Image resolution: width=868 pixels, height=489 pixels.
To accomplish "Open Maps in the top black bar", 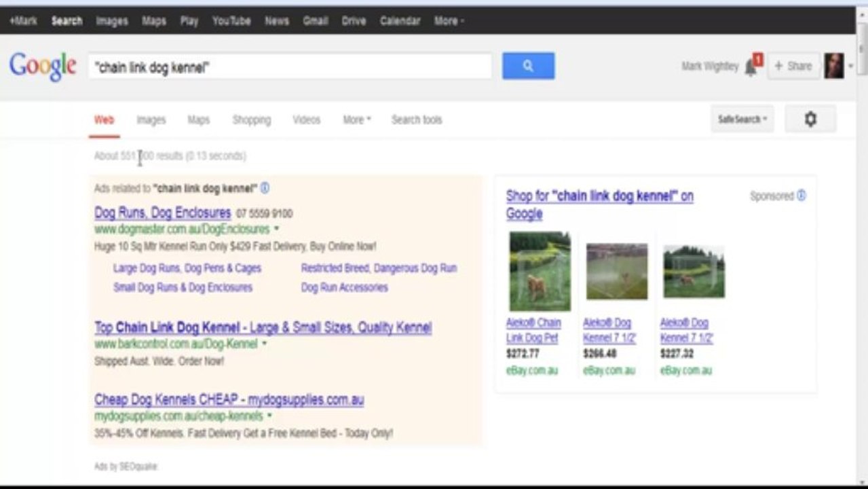I will pos(154,21).
